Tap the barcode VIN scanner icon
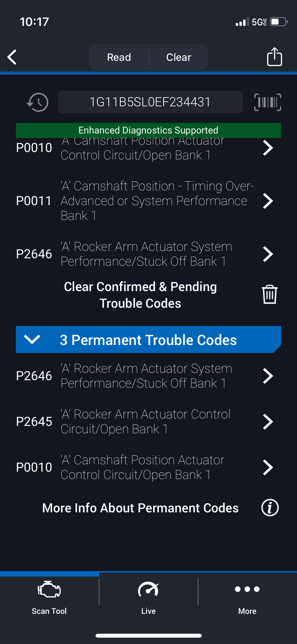 267,102
